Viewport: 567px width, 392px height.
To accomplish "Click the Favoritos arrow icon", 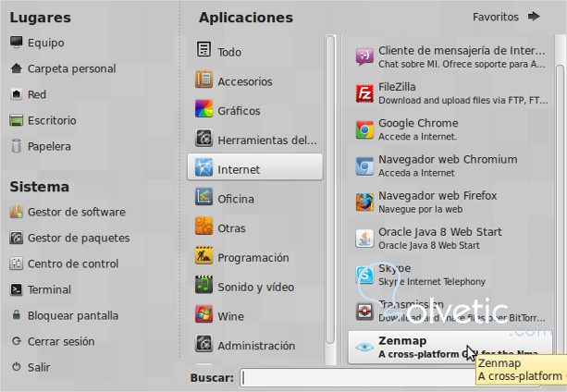I will 534,17.
